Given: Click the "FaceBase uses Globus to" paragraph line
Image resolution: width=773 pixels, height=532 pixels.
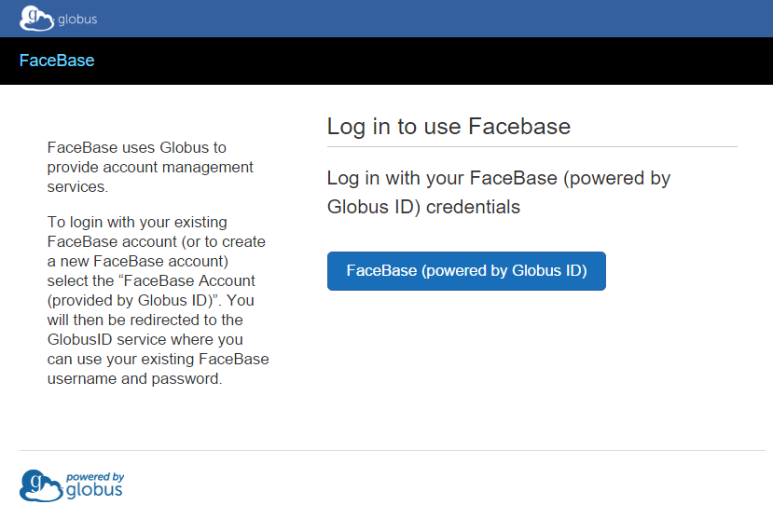Looking at the screenshot, I should tap(136, 148).
